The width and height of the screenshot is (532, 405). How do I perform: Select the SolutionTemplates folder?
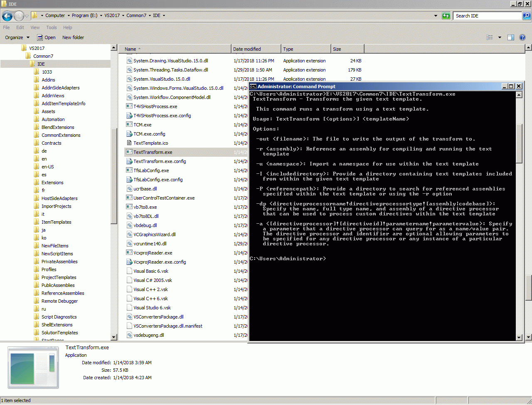coord(60,333)
